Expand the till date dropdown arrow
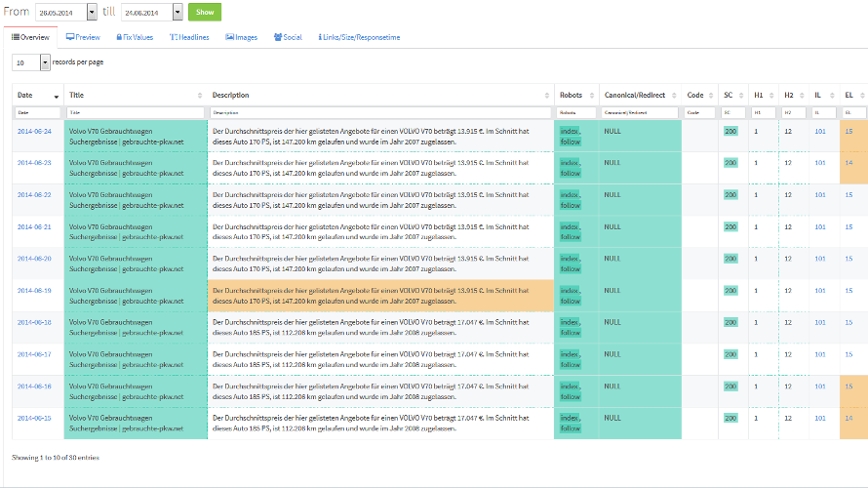Image resolution: width=868 pixels, height=488 pixels. point(178,13)
